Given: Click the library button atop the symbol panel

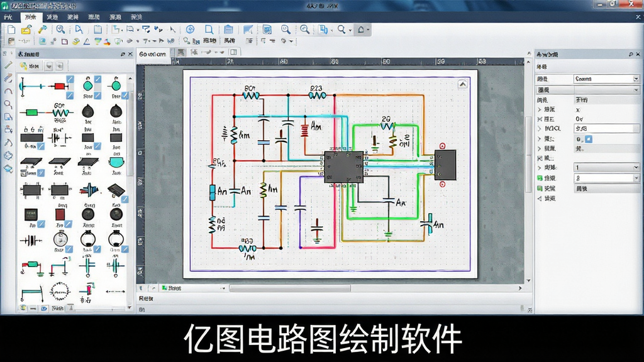Looking at the screenshot, I should 30,65.
